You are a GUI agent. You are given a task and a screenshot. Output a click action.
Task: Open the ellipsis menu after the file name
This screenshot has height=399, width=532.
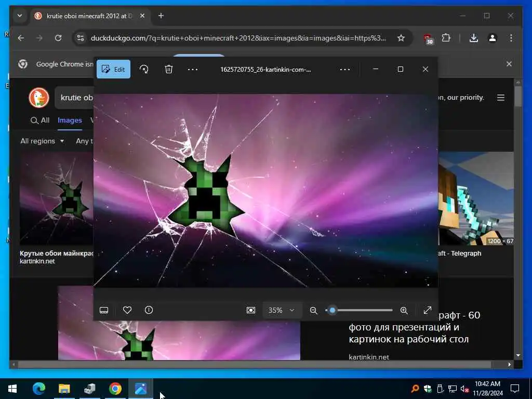345,70
